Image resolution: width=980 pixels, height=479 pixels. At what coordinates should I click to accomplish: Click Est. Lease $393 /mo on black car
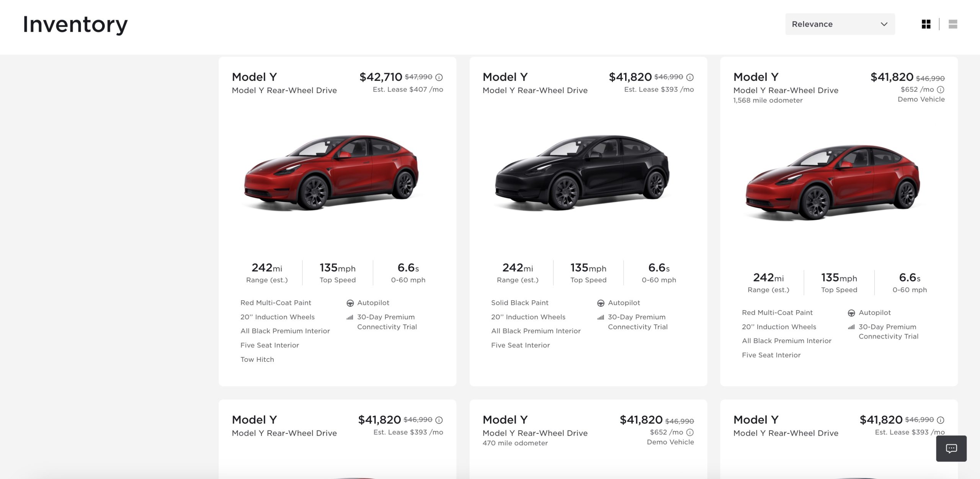pyautogui.click(x=659, y=90)
